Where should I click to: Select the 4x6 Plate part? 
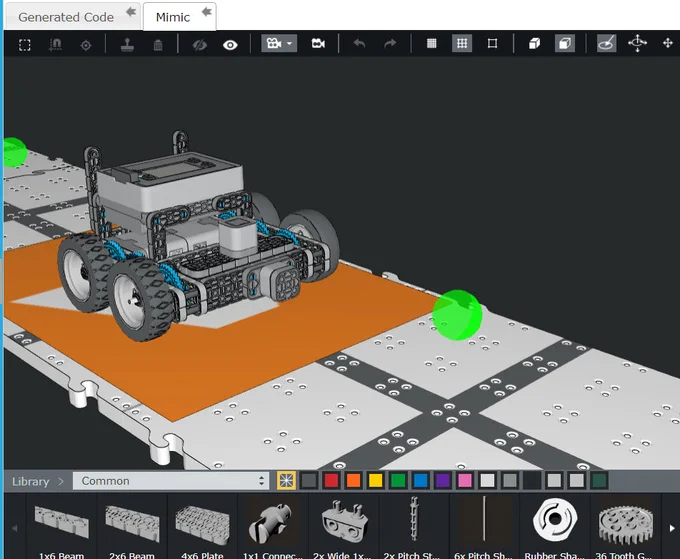203,528
